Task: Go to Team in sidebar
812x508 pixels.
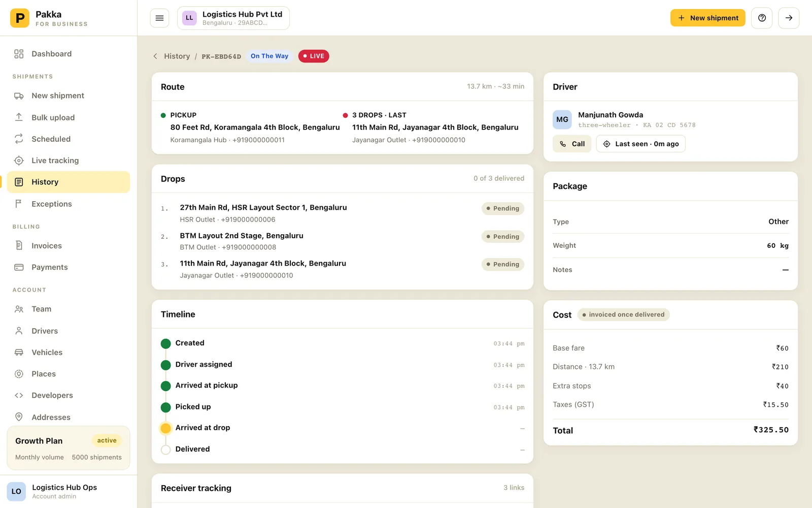Action: pyautogui.click(x=69, y=309)
